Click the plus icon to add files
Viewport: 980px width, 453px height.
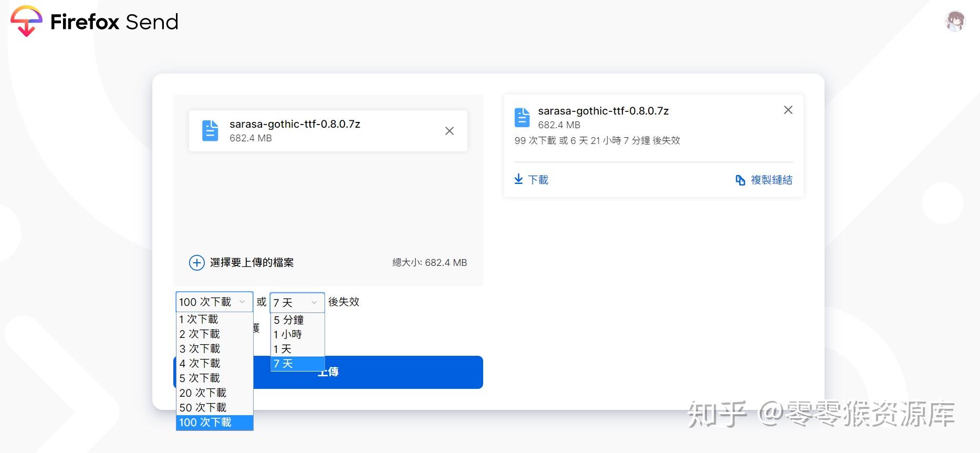coord(197,263)
